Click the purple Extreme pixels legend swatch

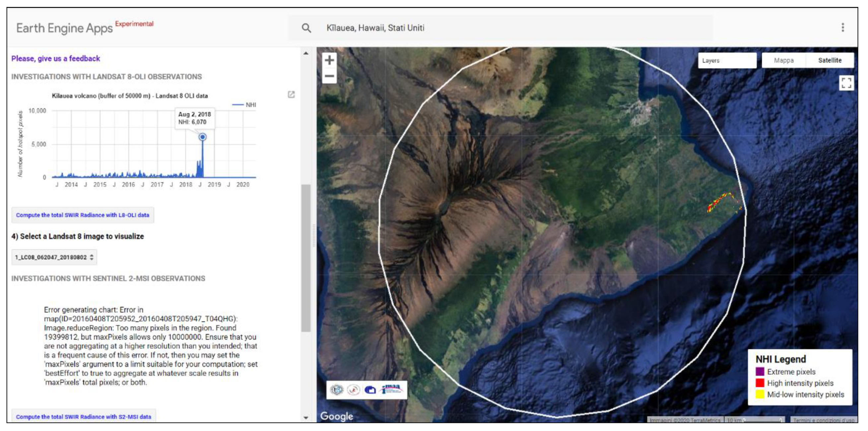(x=760, y=371)
